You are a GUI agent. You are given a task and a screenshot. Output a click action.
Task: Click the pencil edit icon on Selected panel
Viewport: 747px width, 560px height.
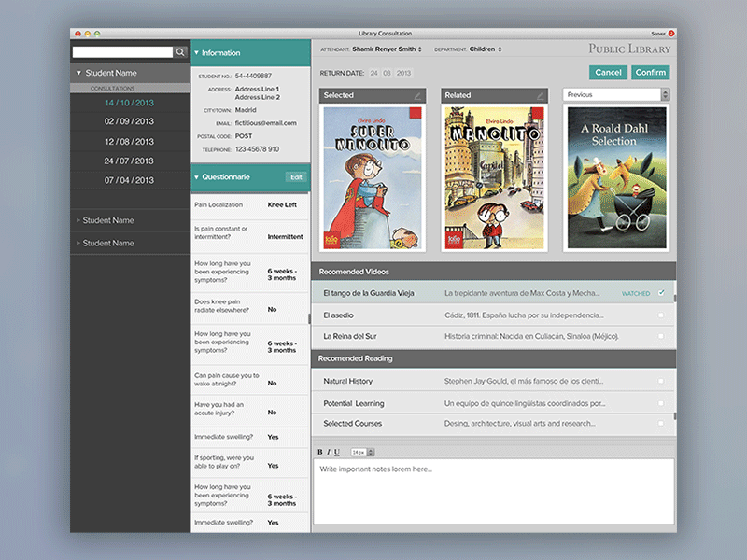pyautogui.click(x=417, y=95)
